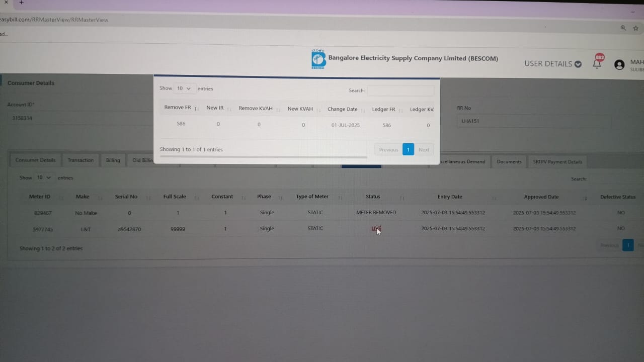Screen dimensions: 644x362
Task: Click the Previous button in the popup
Action: coord(388,150)
